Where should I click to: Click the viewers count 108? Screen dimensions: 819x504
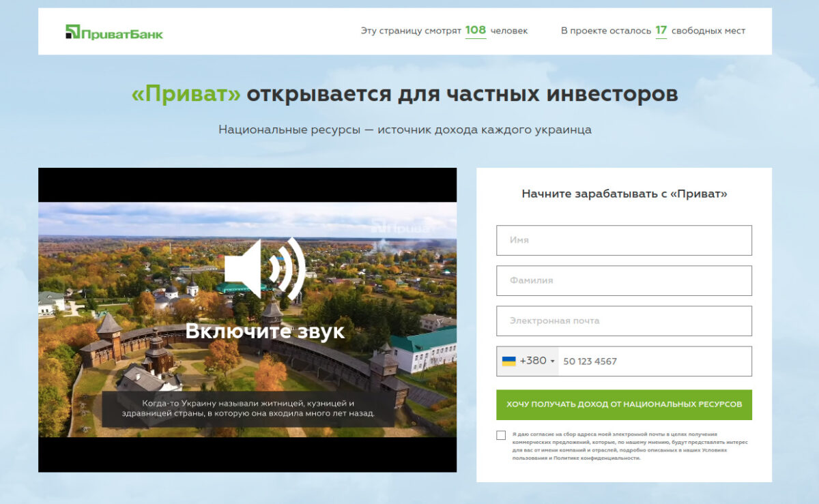(475, 30)
